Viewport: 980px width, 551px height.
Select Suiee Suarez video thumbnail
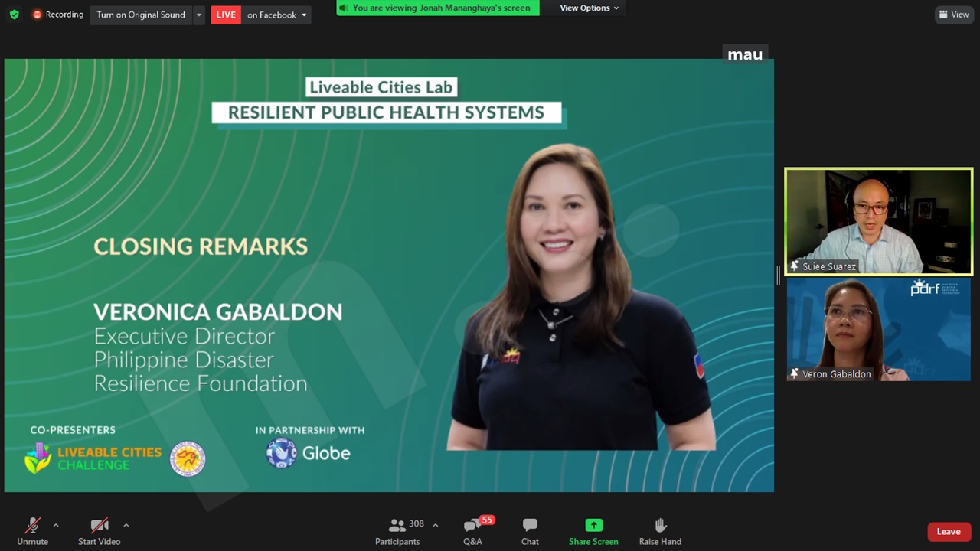pos(879,221)
